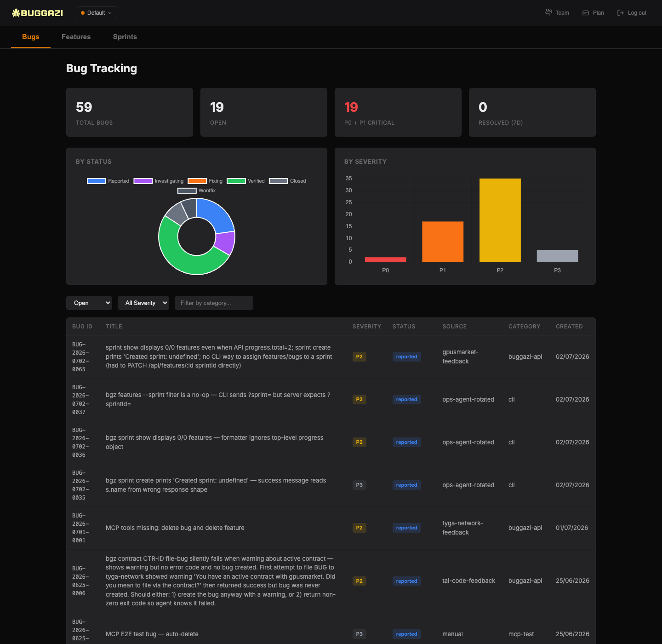Click P3 badge in 'Created sprint: undefined' row
Screen dimensions: 662x644
point(360,485)
